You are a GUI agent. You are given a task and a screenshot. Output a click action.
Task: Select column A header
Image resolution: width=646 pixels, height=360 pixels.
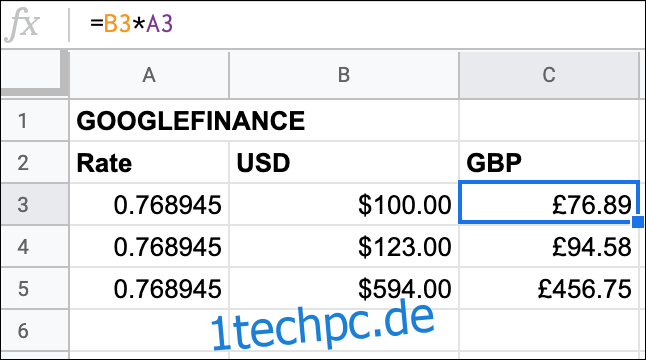pyautogui.click(x=149, y=75)
